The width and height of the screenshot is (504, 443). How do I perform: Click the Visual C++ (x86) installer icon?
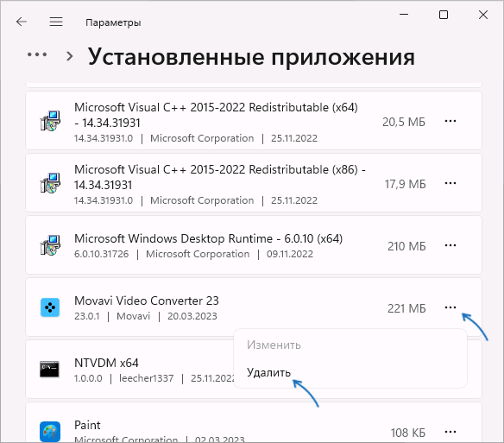pyautogui.click(x=50, y=183)
